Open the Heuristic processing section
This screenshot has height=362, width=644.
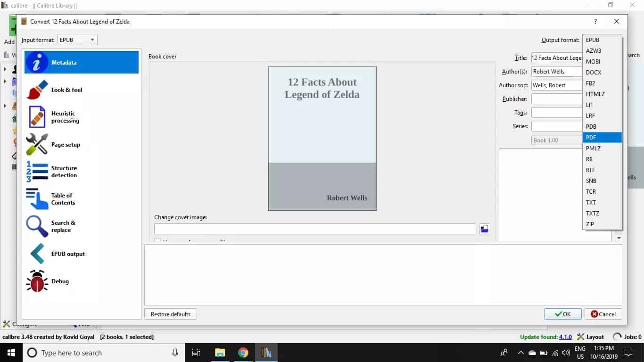tap(82, 117)
